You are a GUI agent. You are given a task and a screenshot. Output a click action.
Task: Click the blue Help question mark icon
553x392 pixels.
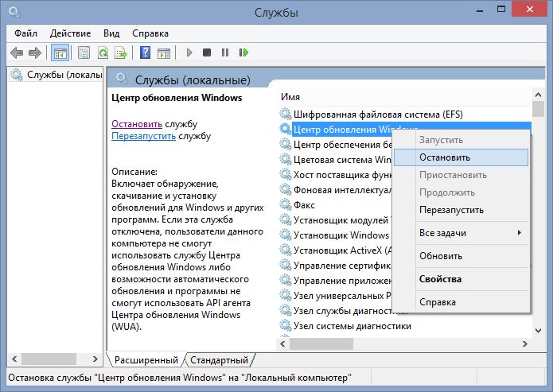[x=145, y=52]
